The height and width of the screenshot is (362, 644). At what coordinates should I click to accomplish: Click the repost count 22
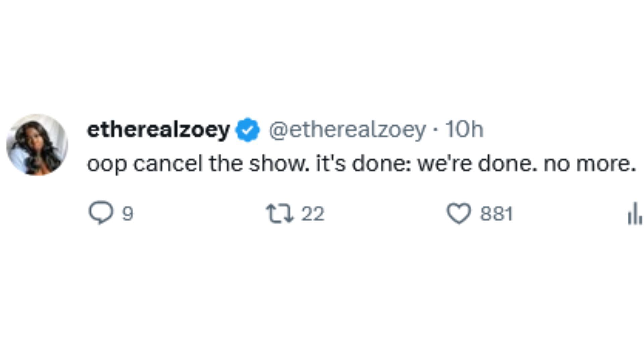313,214
